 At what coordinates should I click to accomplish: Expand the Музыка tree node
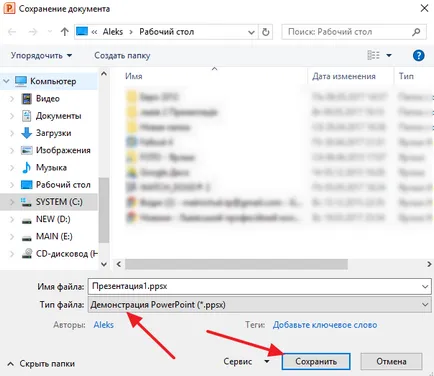[12, 167]
